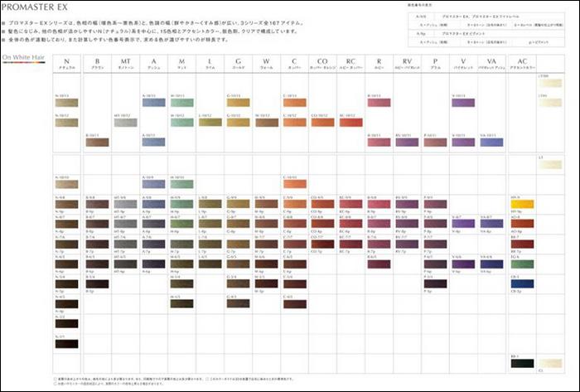This screenshot has width=580, height=392.
Task: Click the RV column header
Action: tap(408, 64)
